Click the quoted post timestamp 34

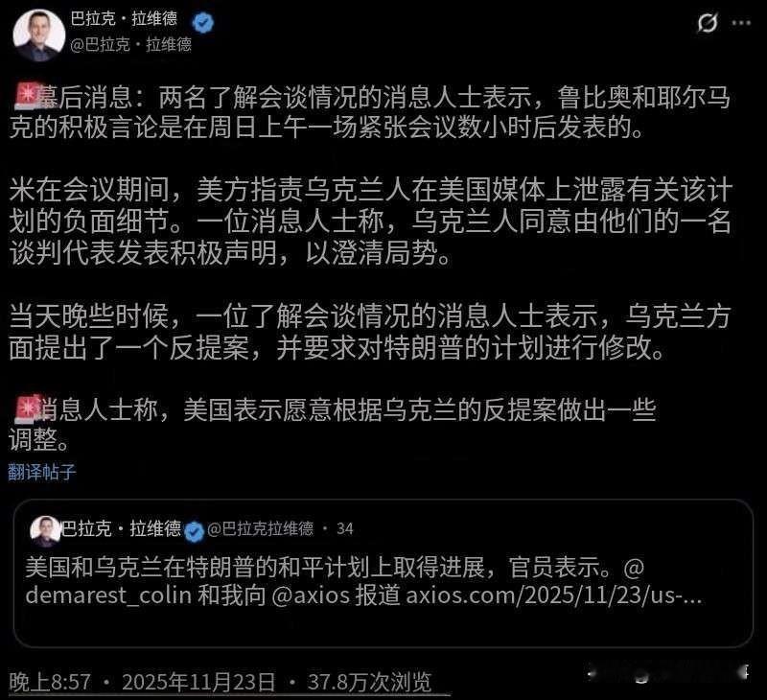click(x=345, y=528)
